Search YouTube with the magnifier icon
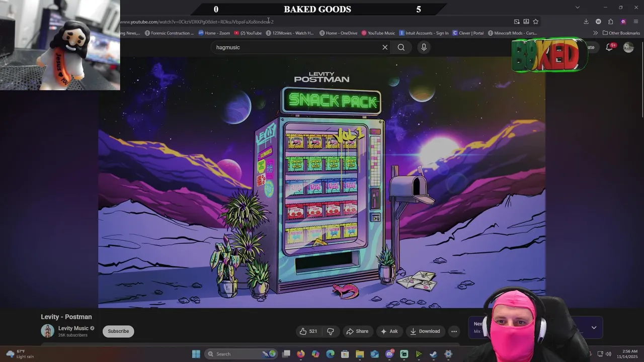This screenshot has height=362, width=644. coord(401,47)
